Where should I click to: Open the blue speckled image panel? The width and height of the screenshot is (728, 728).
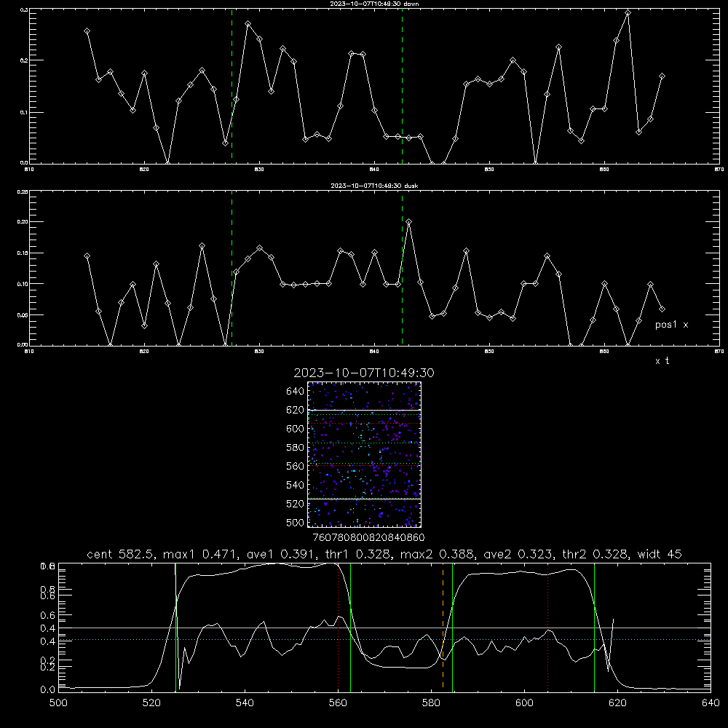pyautogui.click(x=365, y=454)
